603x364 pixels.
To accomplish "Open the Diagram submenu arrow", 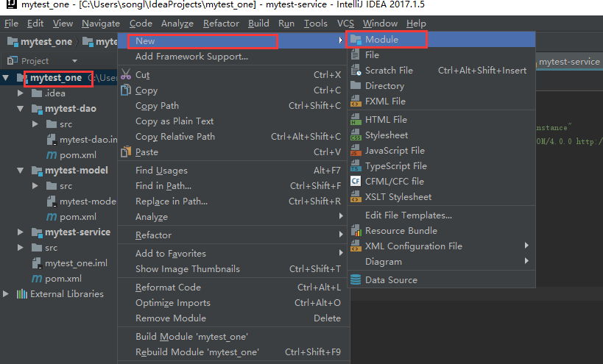I will (x=526, y=261).
